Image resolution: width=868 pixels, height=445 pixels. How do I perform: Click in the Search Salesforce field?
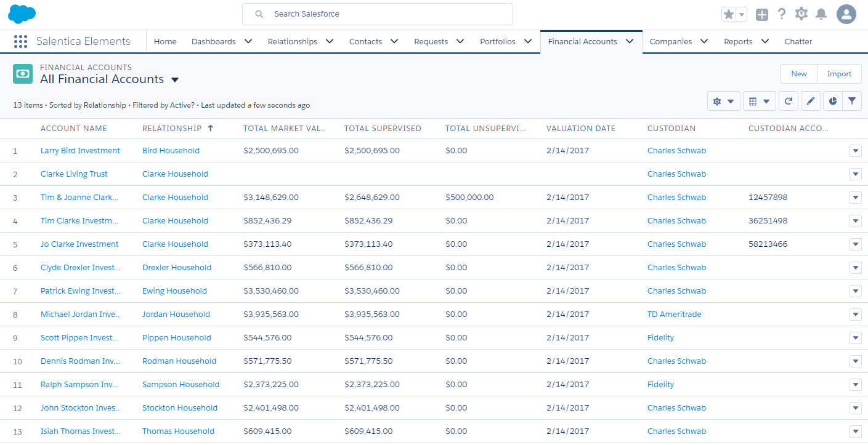click(x=377, y=14)
